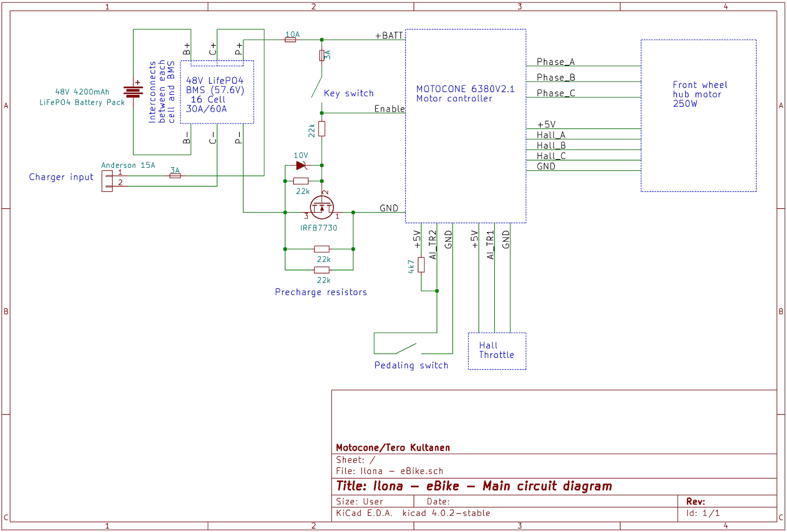
Task: Click the Rev: field in title block
Action: pos(696,502)
